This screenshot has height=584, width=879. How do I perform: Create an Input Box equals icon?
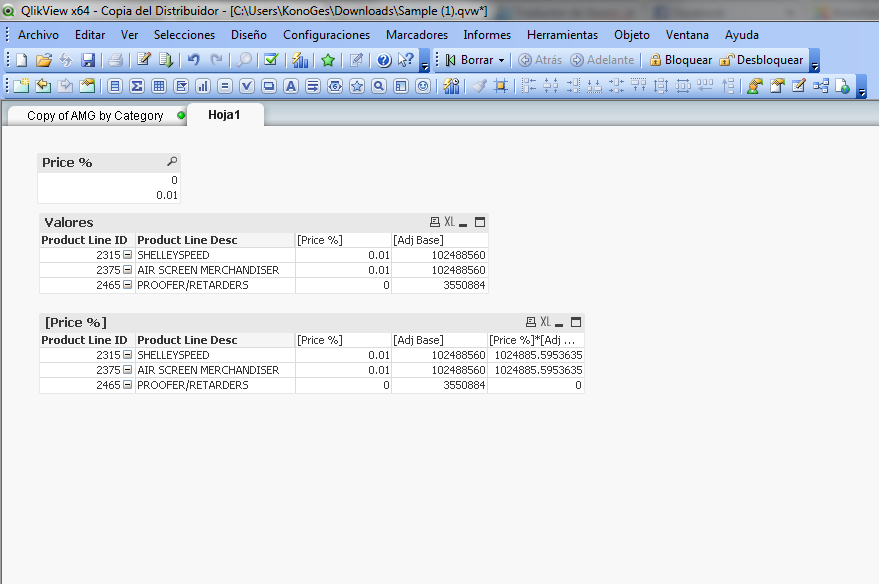click(x=225, y=86)
